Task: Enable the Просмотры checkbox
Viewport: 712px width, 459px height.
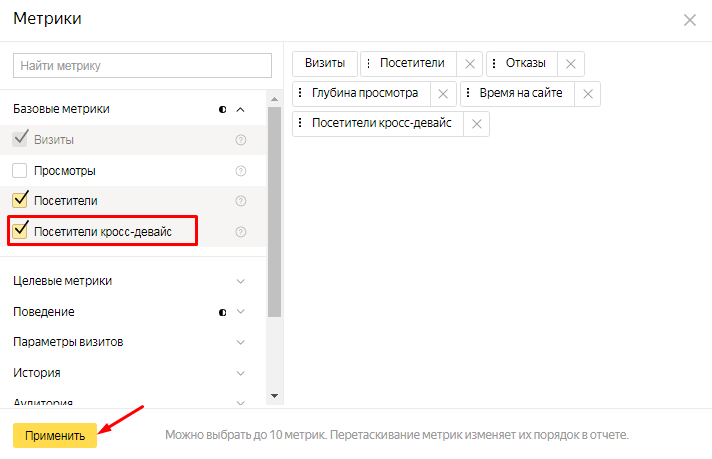Action: (x=20, y=171)
